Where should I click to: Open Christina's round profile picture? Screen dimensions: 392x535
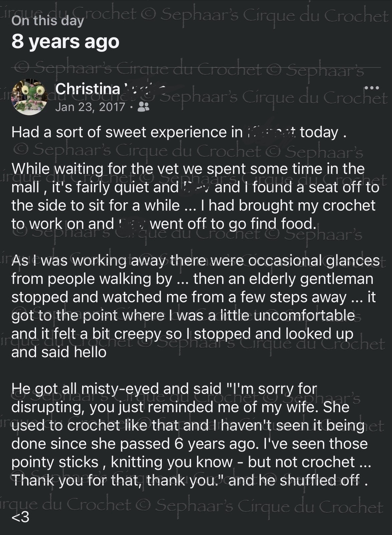[x=29, y=97]
